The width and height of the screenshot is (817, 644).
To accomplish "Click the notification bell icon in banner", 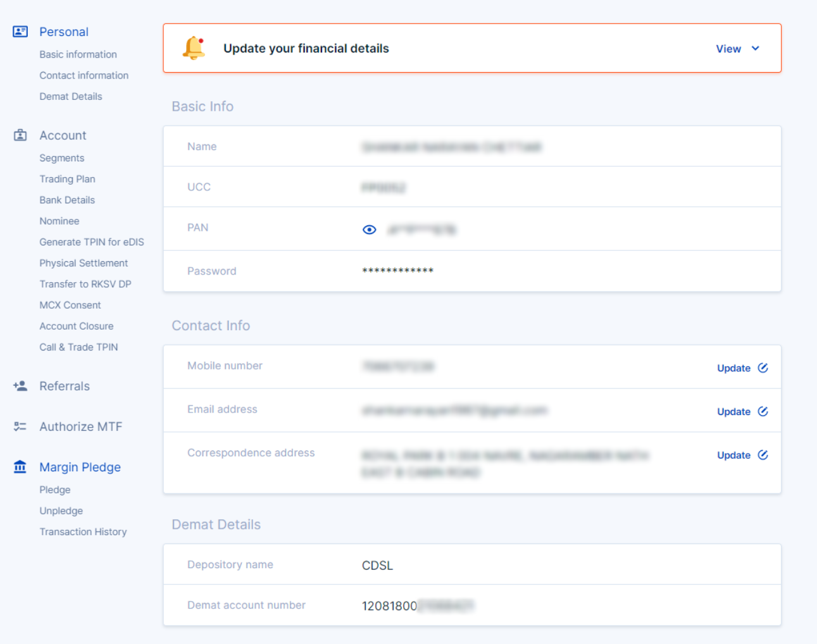I will point(194,47).
